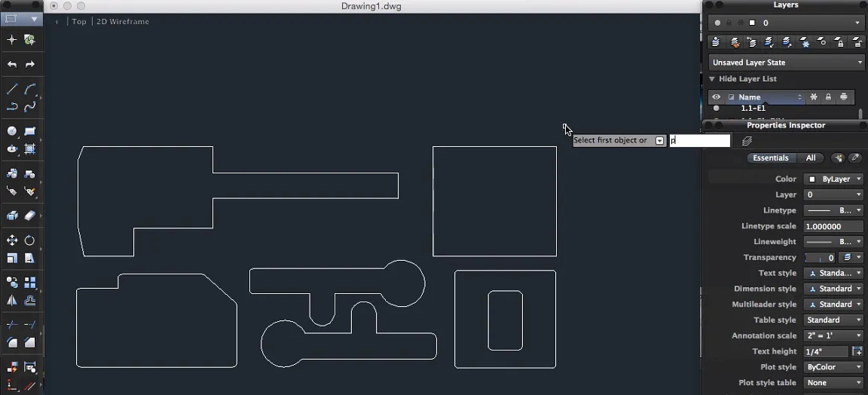Select the Rotate tool
This screenshot has width=868, height=395.
click(30, 240)
